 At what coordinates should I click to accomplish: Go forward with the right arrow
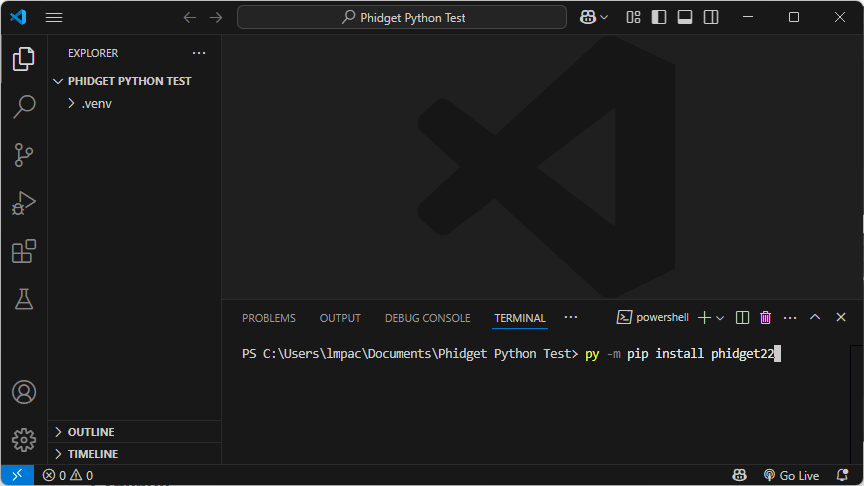pos(216,18)
